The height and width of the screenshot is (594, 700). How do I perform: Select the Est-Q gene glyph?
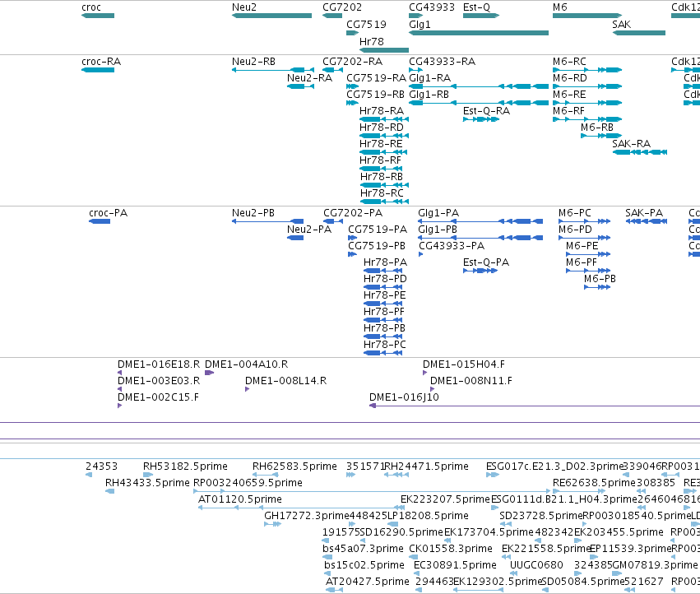tap(481, 16)
